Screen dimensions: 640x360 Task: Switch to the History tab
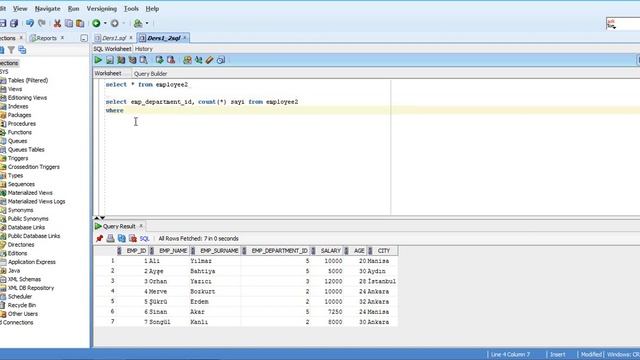coord(144,49)
